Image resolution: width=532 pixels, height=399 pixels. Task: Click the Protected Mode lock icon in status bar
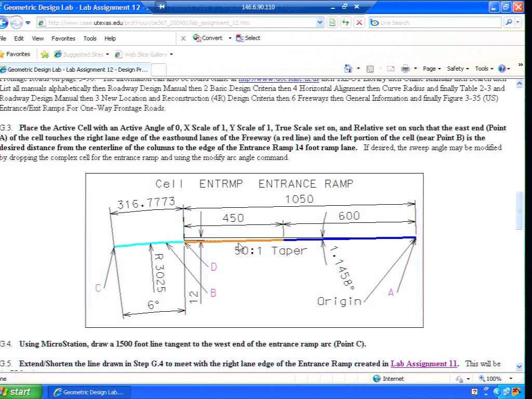pyautogui.click(x=459, y=379)
